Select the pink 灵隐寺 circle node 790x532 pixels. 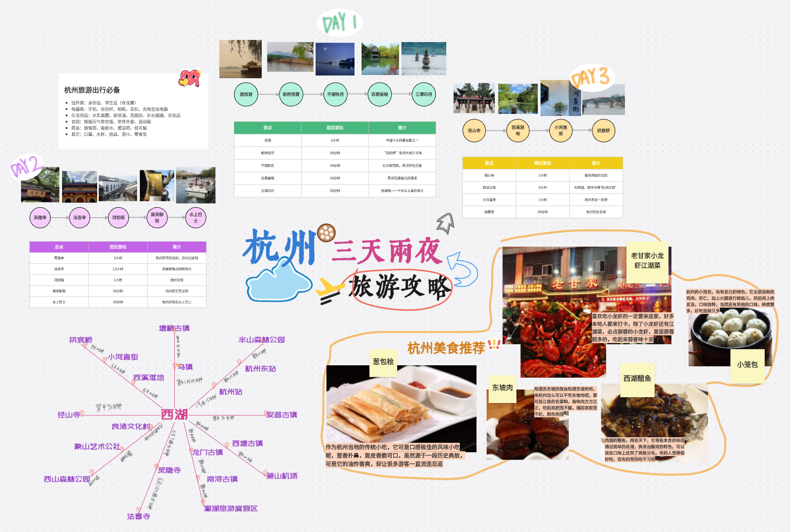(40, 217)
